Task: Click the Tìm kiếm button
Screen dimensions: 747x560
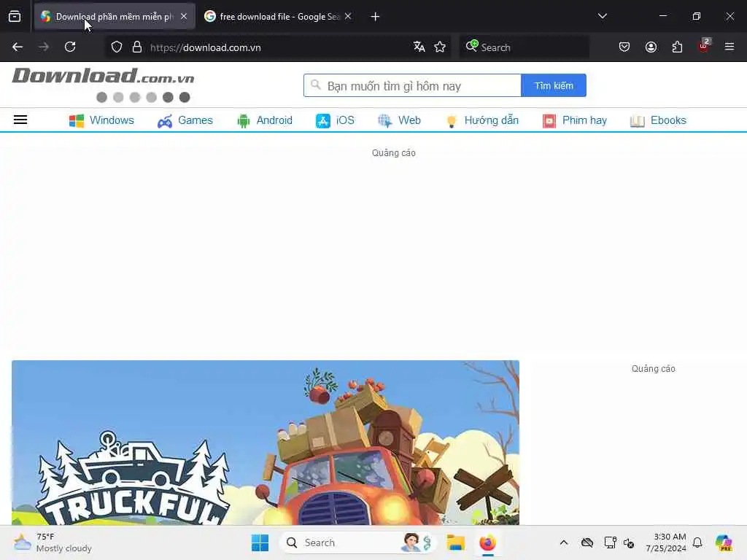Action: pos(554,86)
